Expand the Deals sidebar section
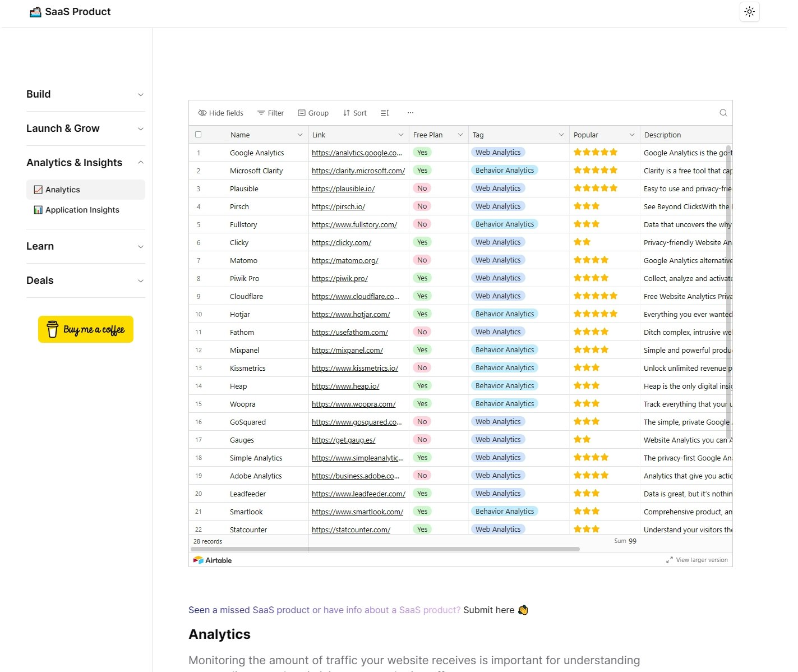 (x=85, y=280)
